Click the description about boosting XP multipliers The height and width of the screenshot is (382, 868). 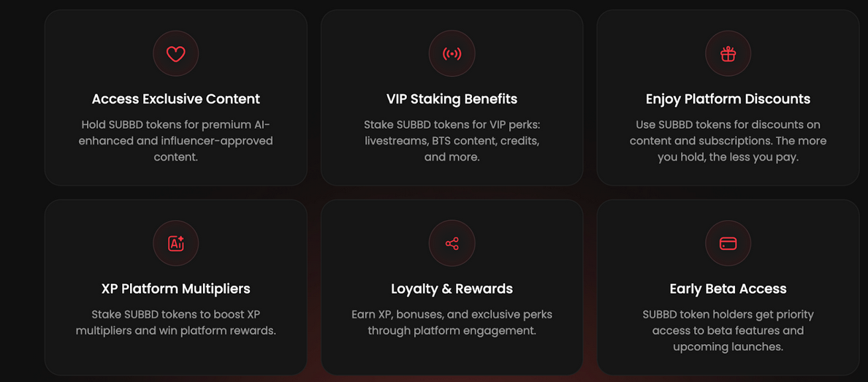pyautogui.click(x=175, y=322)
